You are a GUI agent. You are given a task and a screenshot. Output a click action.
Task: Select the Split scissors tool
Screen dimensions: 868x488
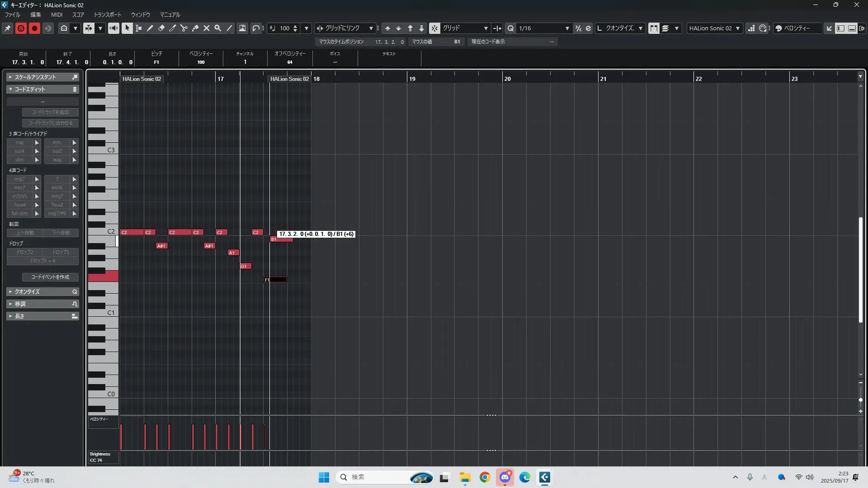click(184, 28)
